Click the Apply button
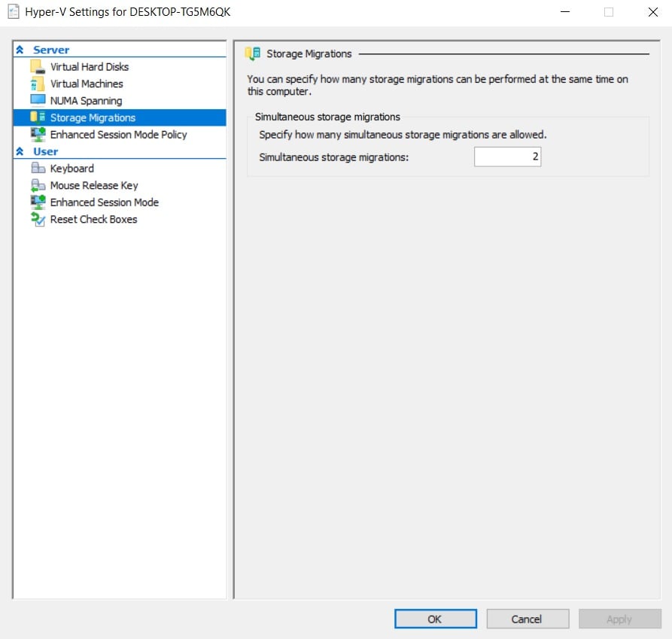Image resolution: width=672 pixels, height=639 pixels. [x=619, y=619]
